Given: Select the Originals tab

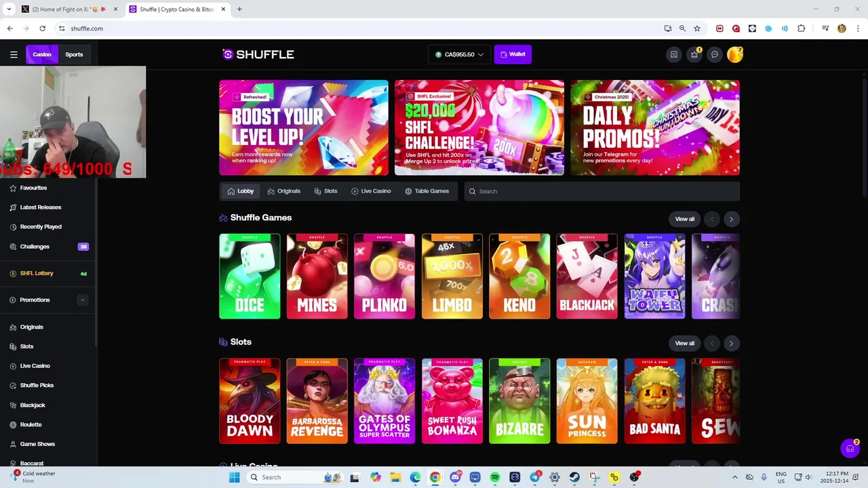Looking at the screenshot, I should point(283,191).
